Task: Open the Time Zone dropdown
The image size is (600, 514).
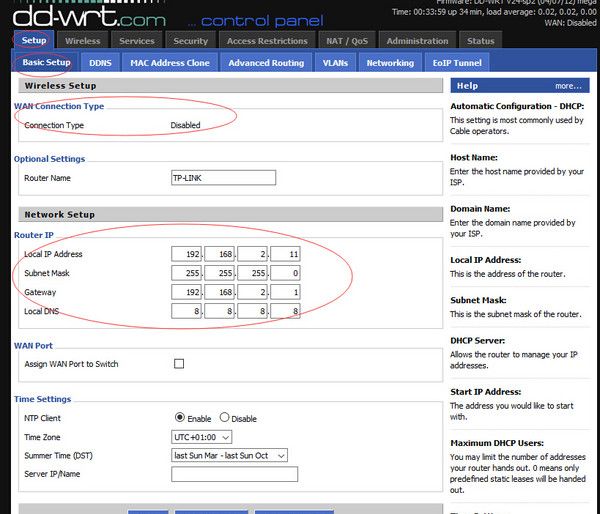Action: (201, 437)
